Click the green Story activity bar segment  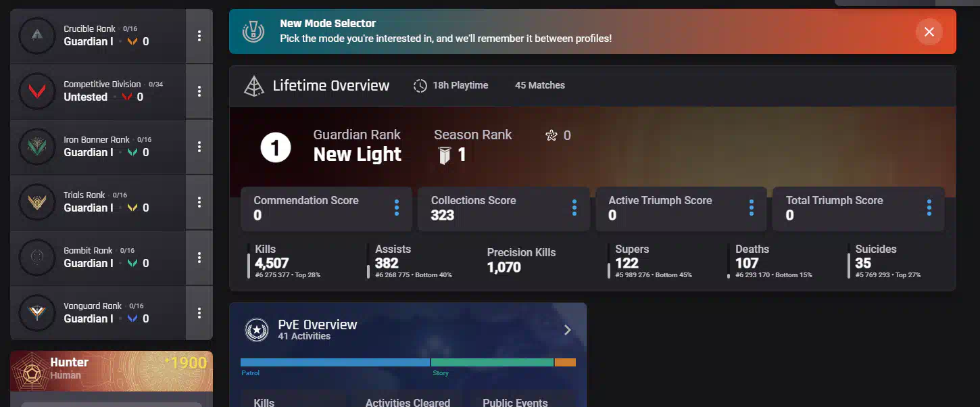tap(492, 362)
